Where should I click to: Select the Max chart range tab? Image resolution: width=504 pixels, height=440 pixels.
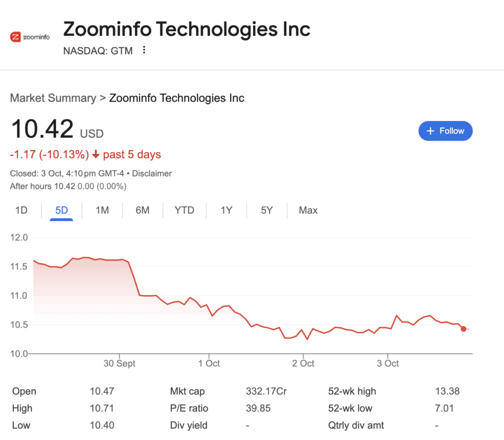click(x=308, y=211)
